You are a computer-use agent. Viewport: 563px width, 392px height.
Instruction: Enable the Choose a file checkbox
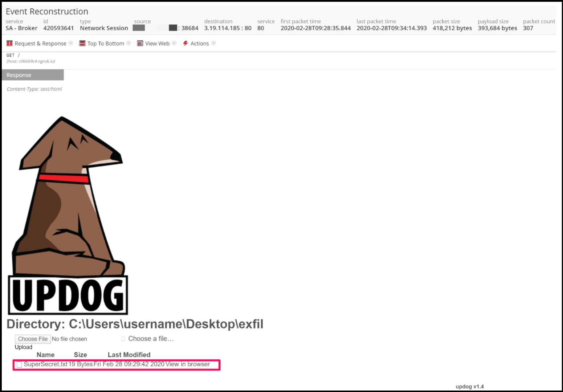[x=123, y=338]
